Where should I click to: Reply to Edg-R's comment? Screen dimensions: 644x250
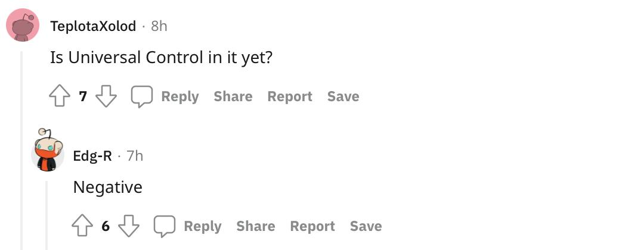pyautogui.click(x=188, y=226)
